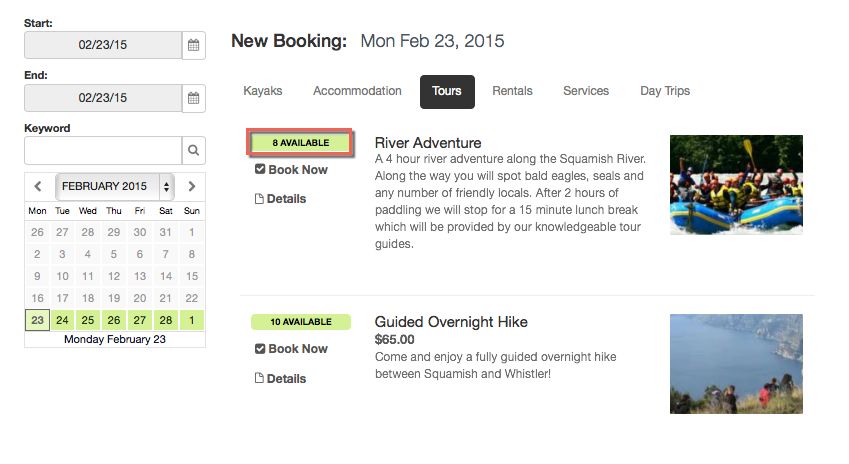Expand the FEBRUARY 2015 month dropdown
Screen dimensions: 849x464
pos(115,186)
